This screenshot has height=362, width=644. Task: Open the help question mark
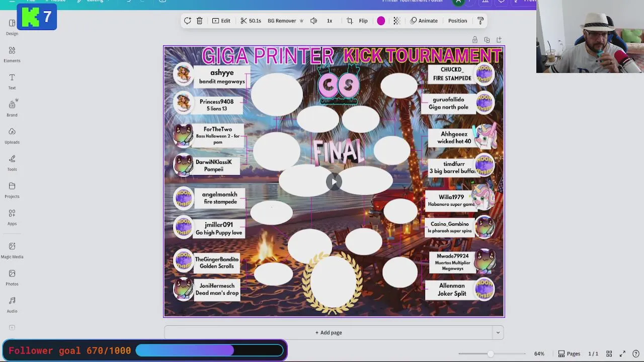pyautogui.click(x=635, y=353)
